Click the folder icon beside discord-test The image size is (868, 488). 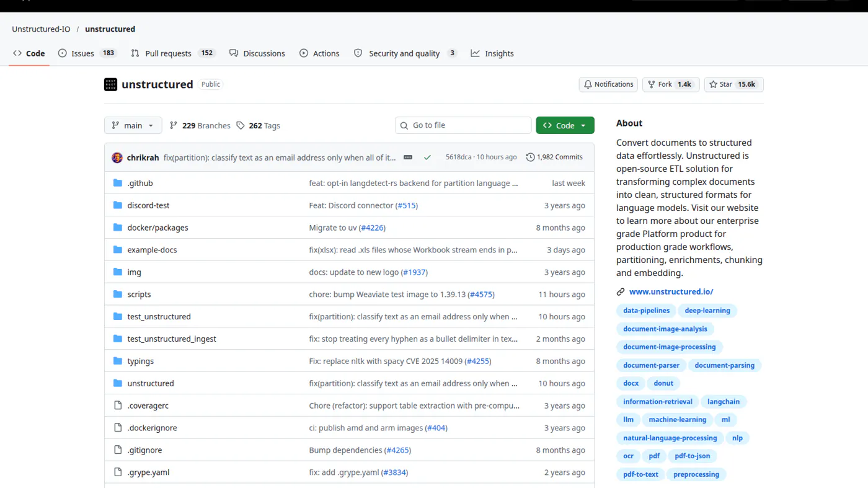click(118, 205)
